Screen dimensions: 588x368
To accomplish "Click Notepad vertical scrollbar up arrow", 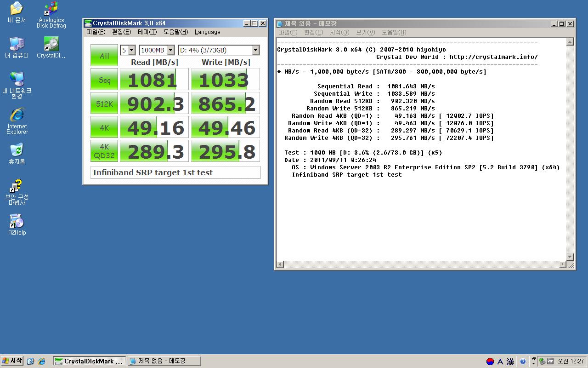I will [x=570, y=42].
